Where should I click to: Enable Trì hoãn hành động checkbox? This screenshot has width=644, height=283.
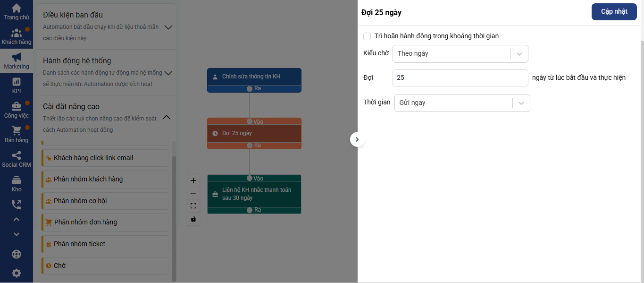pyautogui.click(x=367, y=36)
